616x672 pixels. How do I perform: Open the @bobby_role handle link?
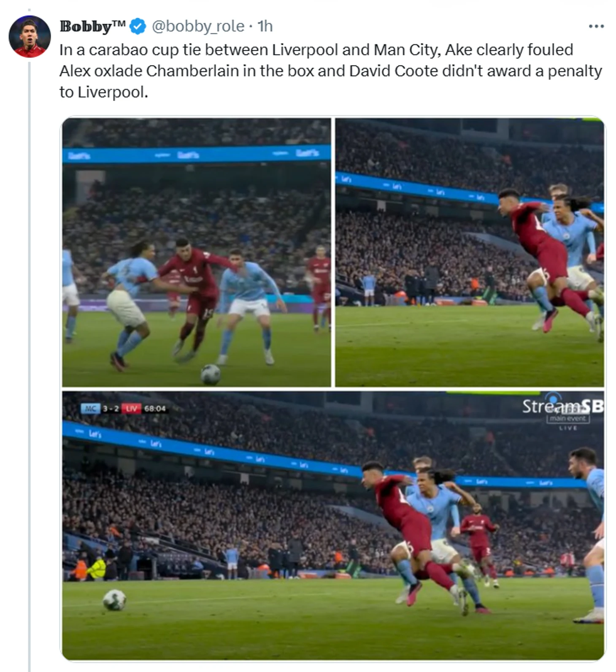click(197, 26)
